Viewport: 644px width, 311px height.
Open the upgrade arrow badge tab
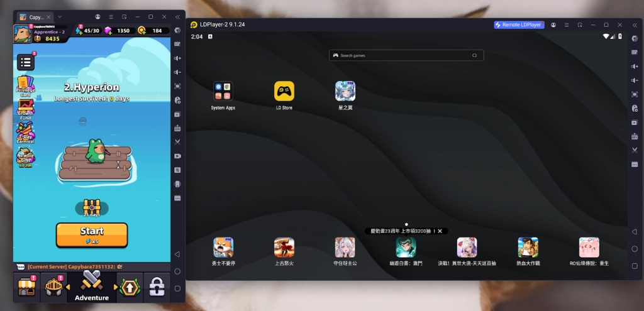tap(129, 287)
